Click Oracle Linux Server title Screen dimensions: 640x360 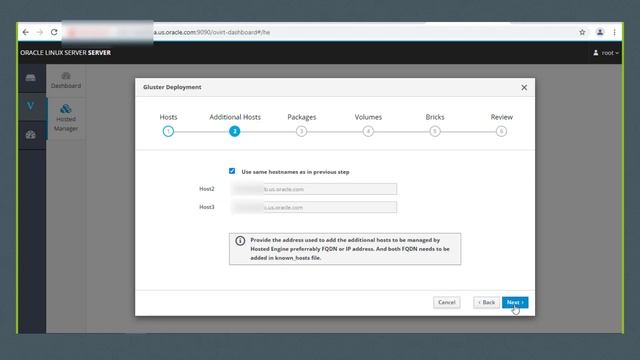pos(65,53)
